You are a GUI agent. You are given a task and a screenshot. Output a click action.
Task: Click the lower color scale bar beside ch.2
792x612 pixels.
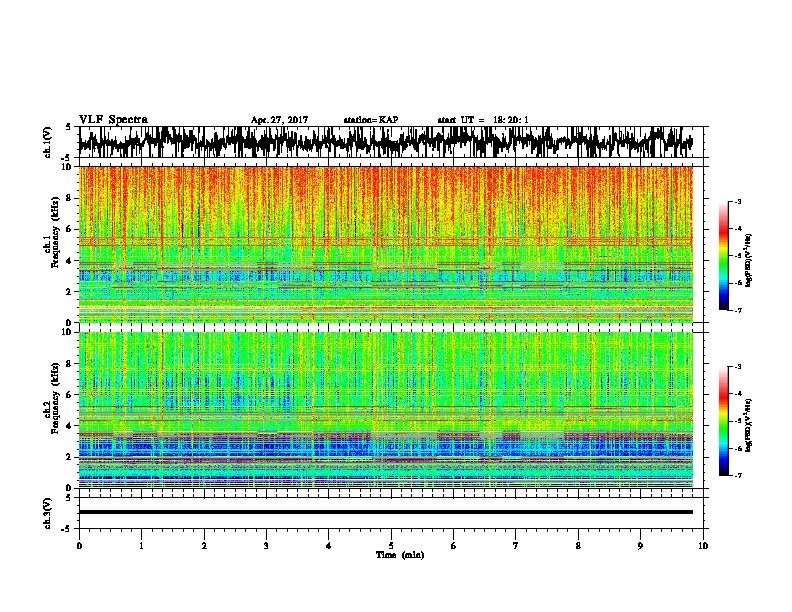click(x=724, y=421)
